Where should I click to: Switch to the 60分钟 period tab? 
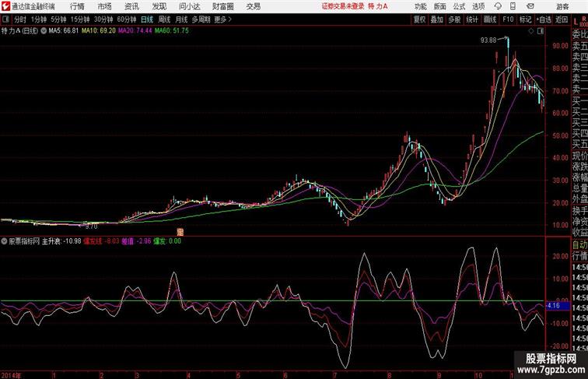(x=127, y=19)
